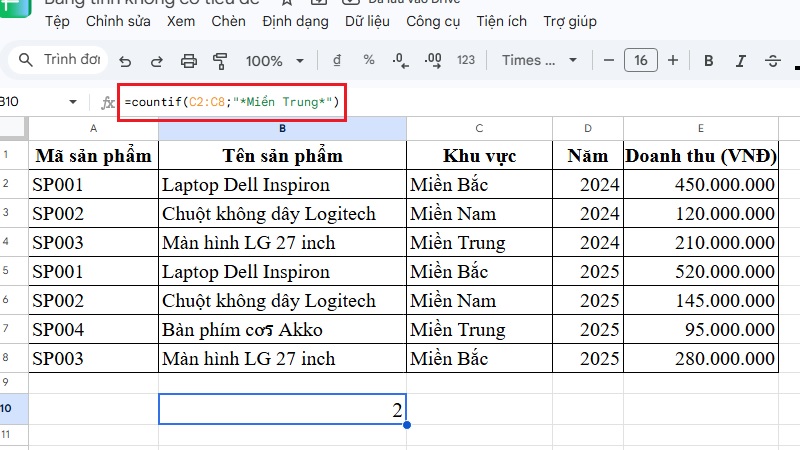800x450 pixels.
Task: Select column B header
Action: [282, 129]
